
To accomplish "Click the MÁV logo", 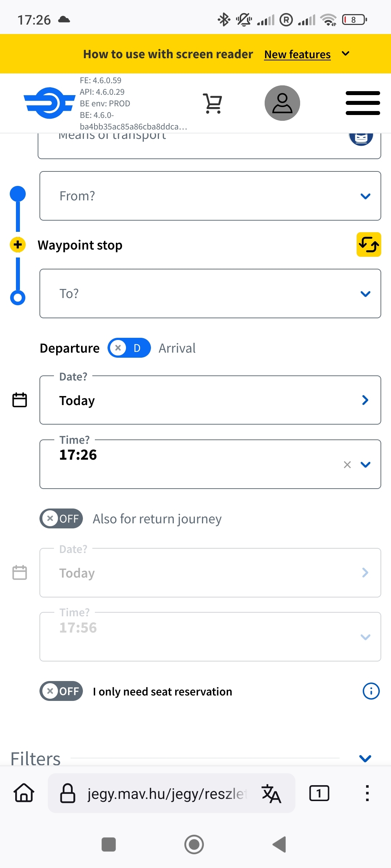I will coord(49,103).
